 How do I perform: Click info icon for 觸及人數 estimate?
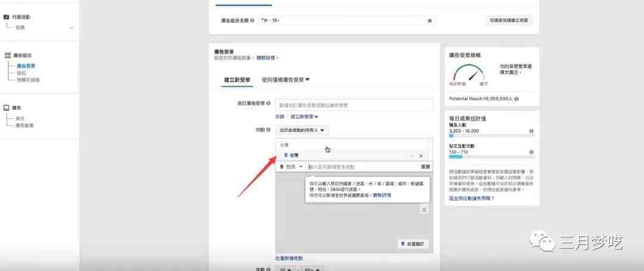click(531, 131)
